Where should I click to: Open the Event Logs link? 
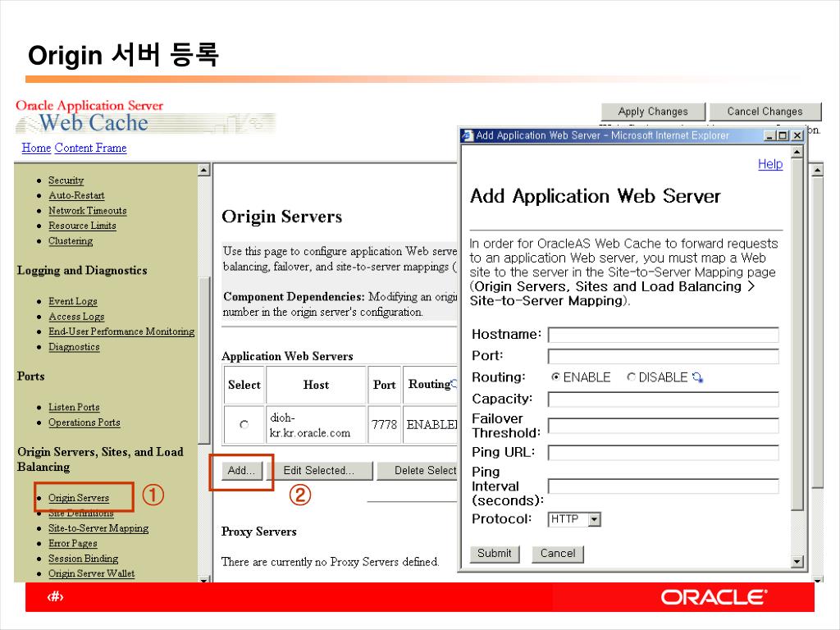(x=72, y=301)
